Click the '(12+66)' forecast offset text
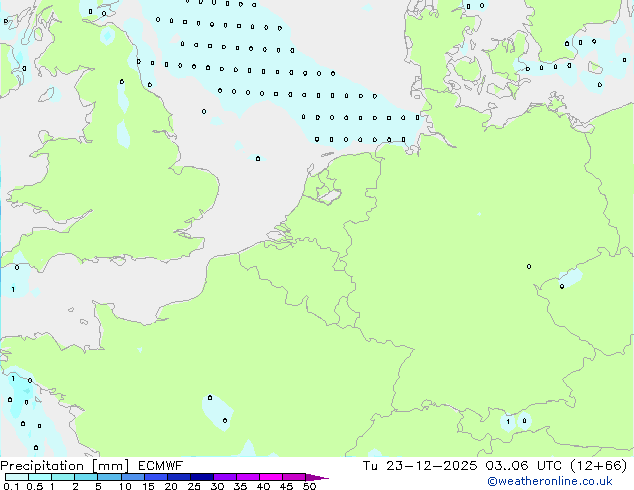634x490 pixels. (x=598, y=466)
